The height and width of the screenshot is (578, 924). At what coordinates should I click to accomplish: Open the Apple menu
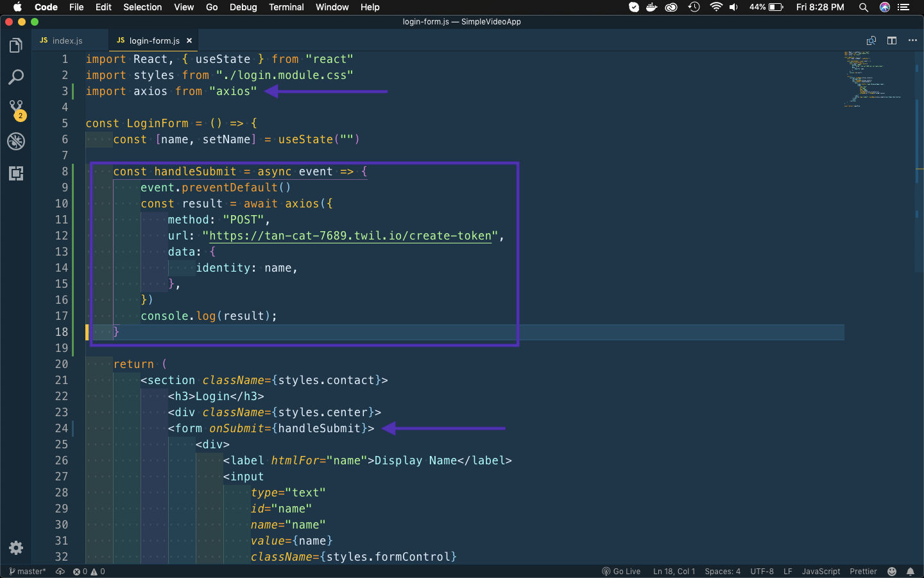click(17, 7)
